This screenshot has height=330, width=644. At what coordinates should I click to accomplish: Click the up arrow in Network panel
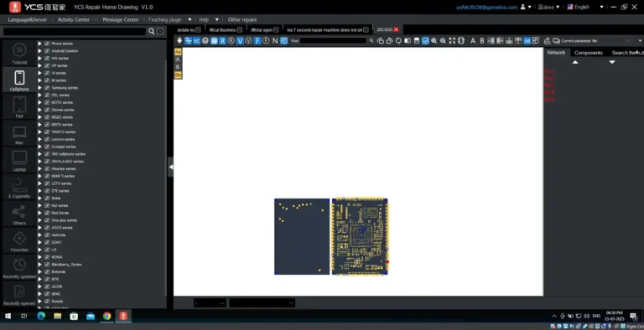[x=575, y=62]
